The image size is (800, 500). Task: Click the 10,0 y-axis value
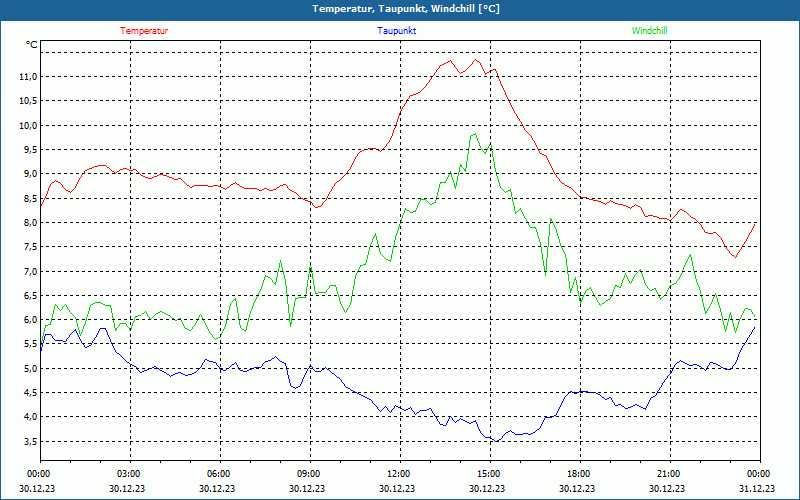click(x=28, y=126)
